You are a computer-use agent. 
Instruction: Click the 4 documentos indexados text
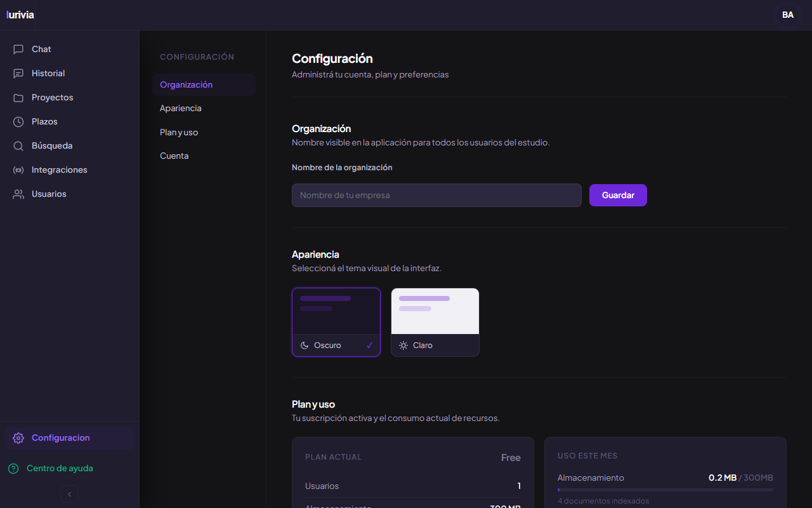[x=603, y=501]
